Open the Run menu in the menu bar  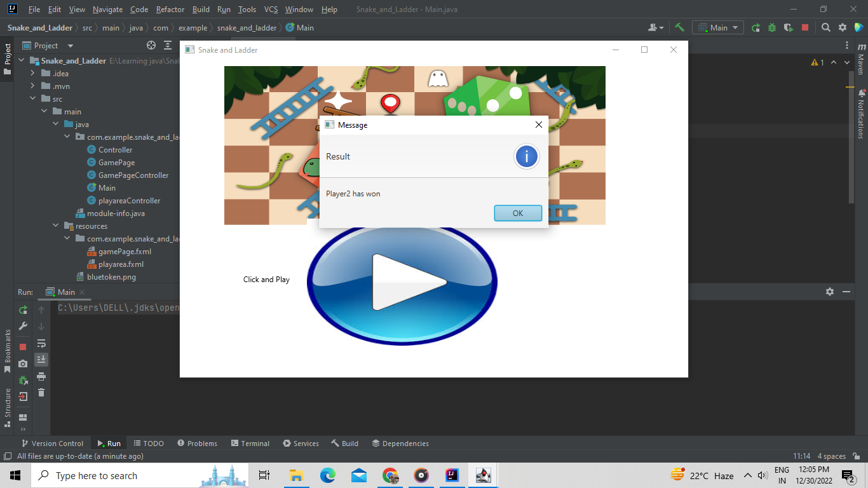(224, 10)
